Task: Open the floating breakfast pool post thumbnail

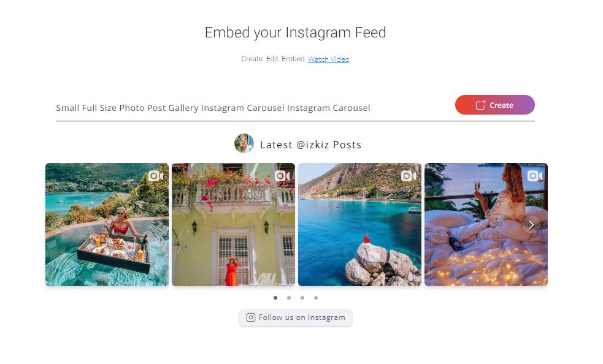Action: [107, 224]
